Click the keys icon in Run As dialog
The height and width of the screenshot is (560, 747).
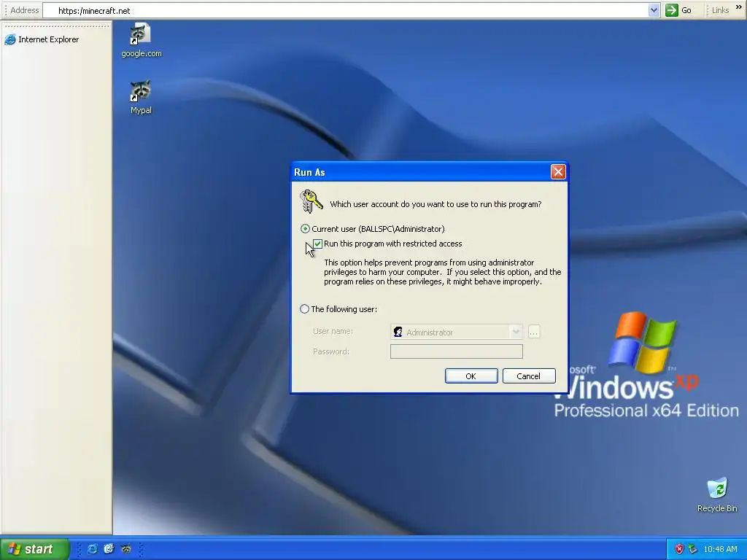pyautogui.click(x=311, y=201)
